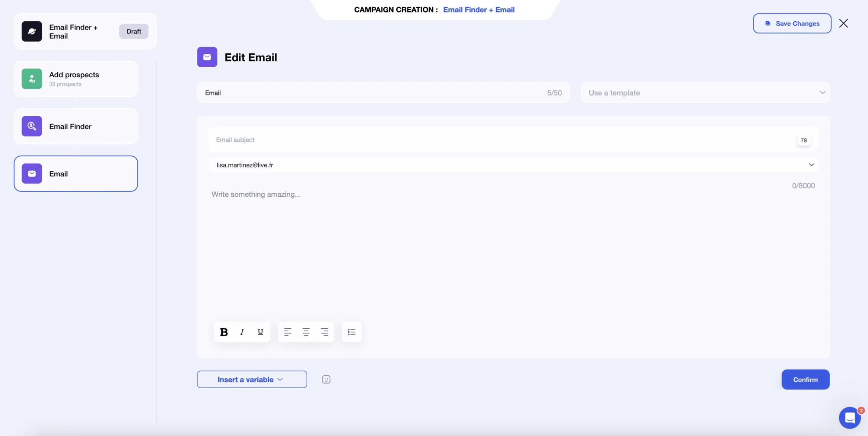The height and width of the screenshot is (436, 868).
Task: Open the emoji picker
Action: pyautogui.click(x=326, y=380)
